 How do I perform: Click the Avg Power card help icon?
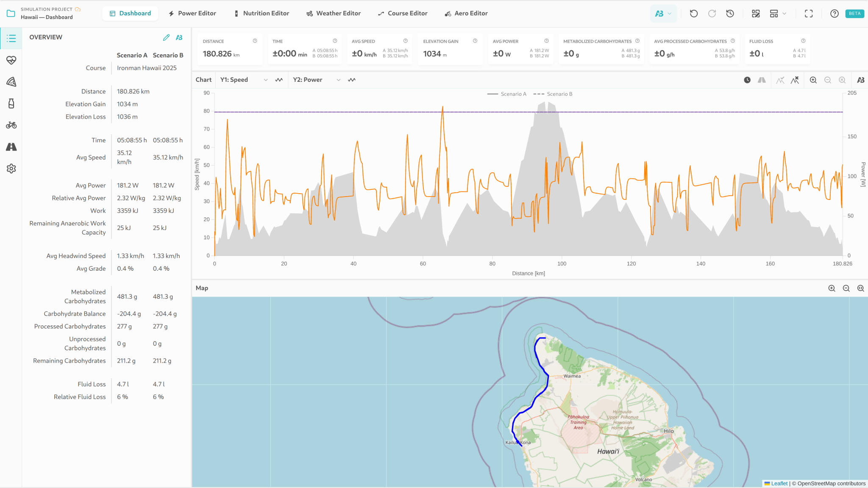pyautogui.click(x=547, y=41)
